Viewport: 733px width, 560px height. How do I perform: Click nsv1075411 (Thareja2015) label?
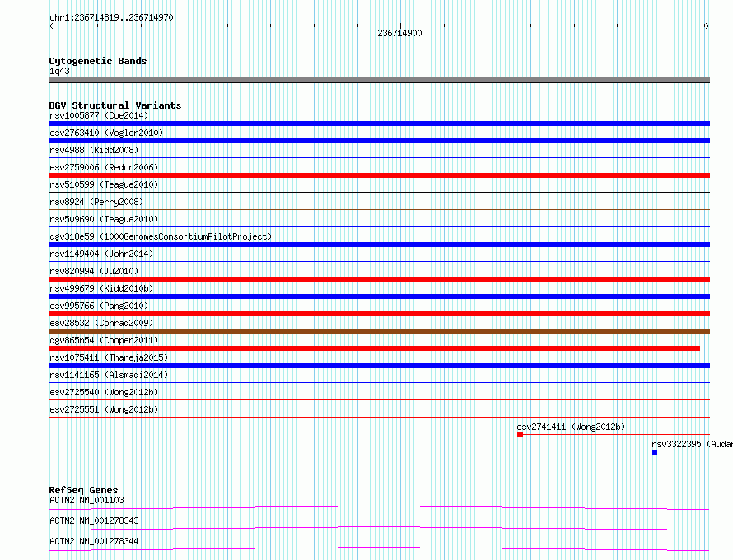[x=109, y=357]
